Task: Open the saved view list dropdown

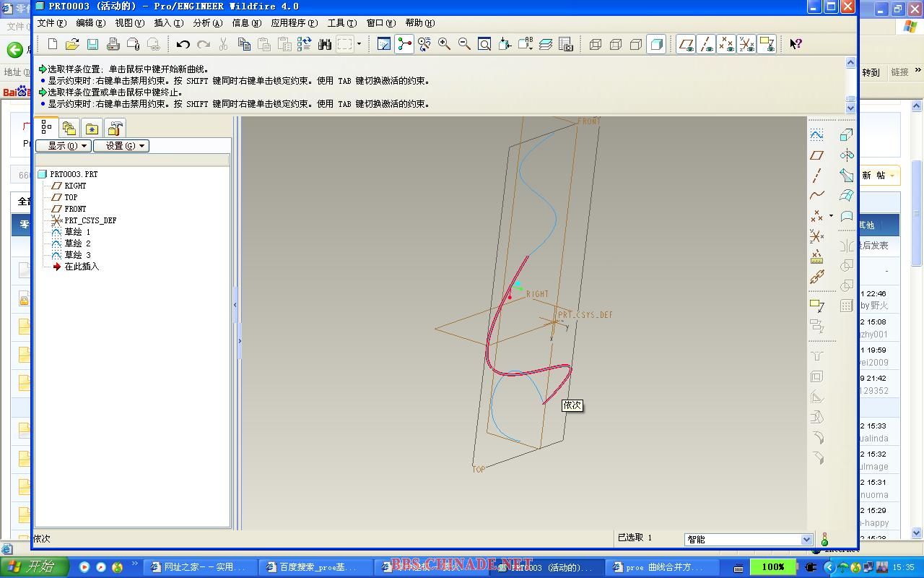Action: pos(526,44)
